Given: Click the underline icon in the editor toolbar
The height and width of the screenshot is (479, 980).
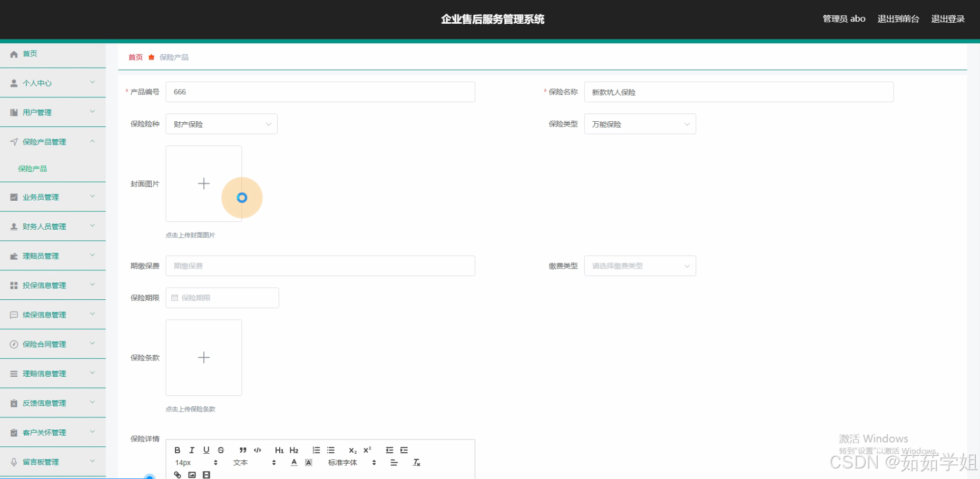Looking at the screenshot, I should click(x=207, y=450).
